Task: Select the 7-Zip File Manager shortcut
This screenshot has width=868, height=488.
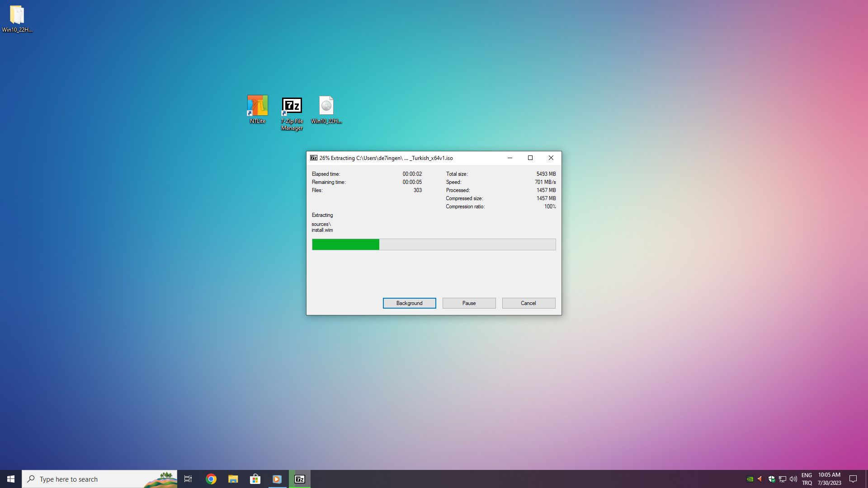Action: pos(292,113)
